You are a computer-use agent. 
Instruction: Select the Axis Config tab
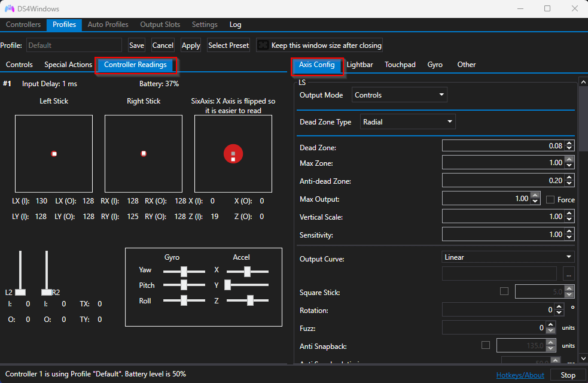(317, 65)
